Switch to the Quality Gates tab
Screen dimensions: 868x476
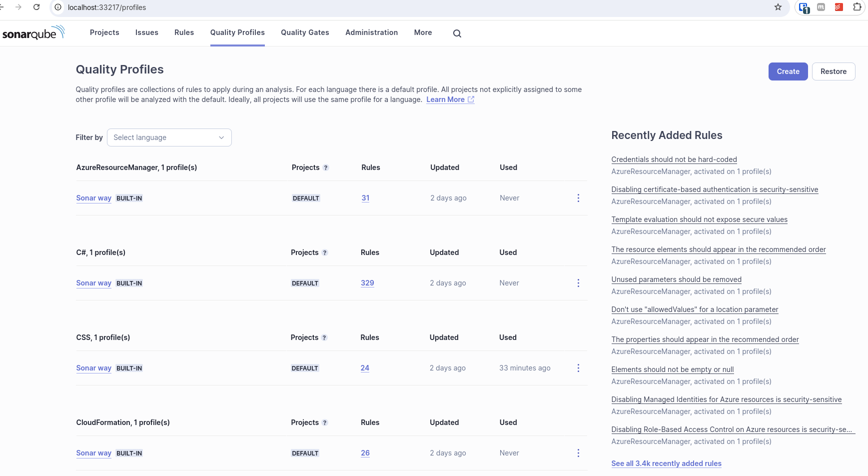pyautogui.click(x=305, y=32)
